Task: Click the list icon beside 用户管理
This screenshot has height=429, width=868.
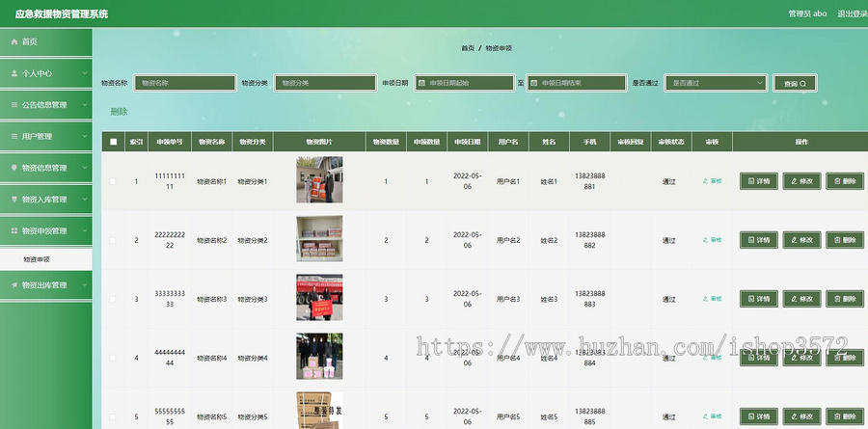Action: tap(14, 136)
